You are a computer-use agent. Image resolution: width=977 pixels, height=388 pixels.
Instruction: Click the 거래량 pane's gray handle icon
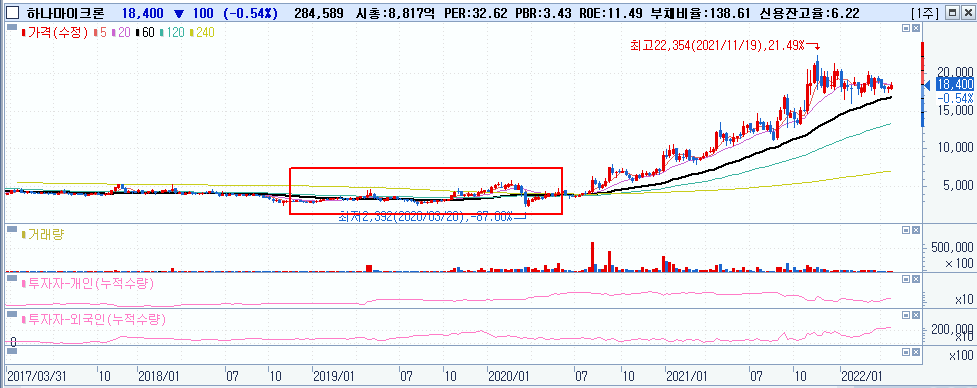[x=11, y=229]
